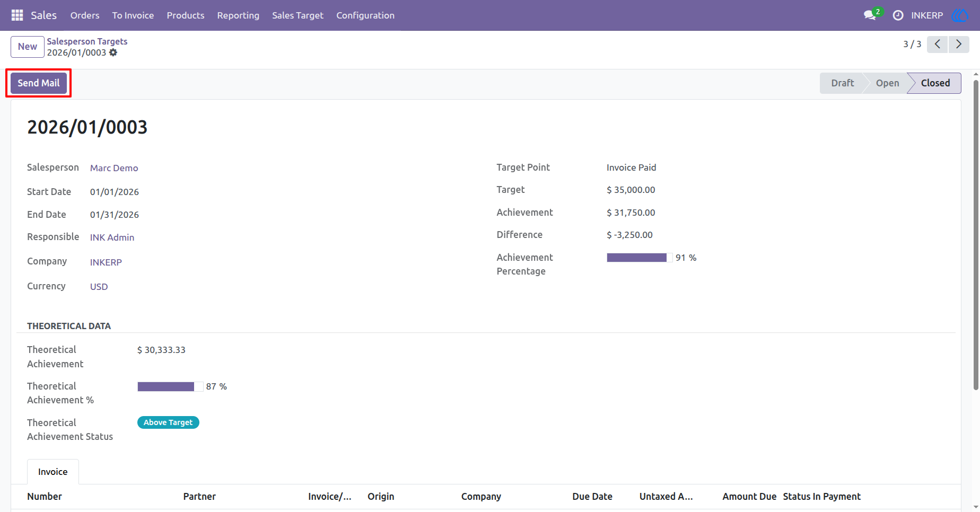Open the apps grid menu icon
The image size is (980, 512).
17,15
